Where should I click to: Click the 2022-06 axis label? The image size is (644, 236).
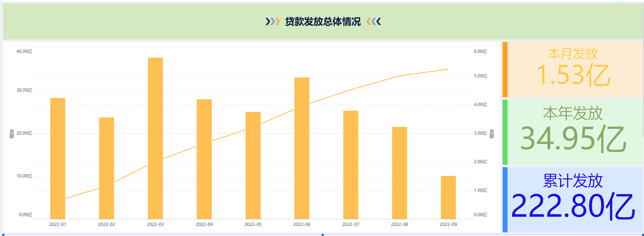click(302, 224)
